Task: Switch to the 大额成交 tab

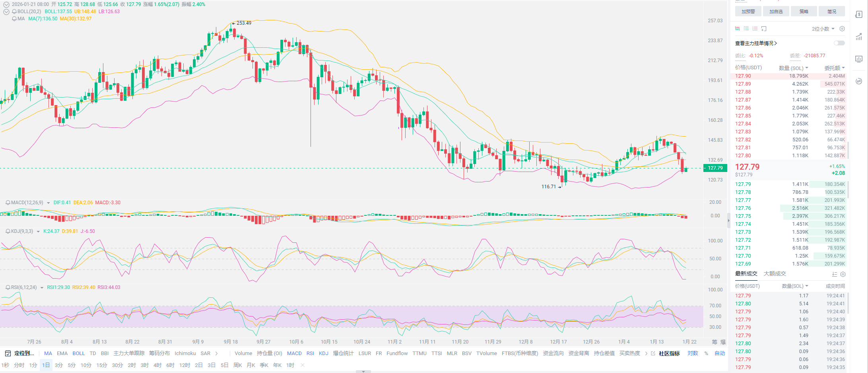Action: click(775, 273)
